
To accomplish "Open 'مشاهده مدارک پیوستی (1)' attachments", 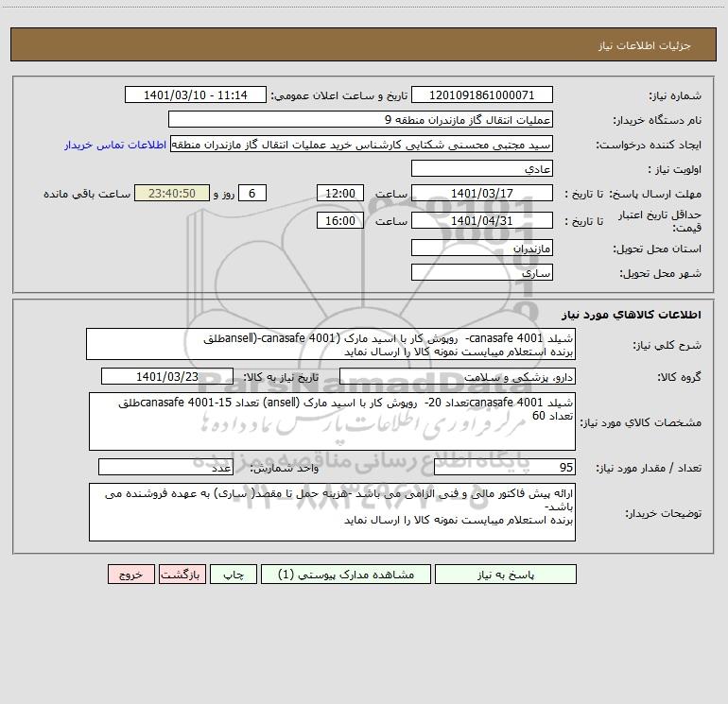I will [x=346, y=574].
